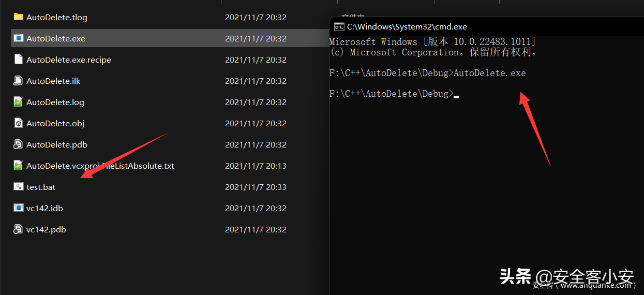The image size is (644, 295).
Task: Click the AutoDelete.pdb database icon
Action: [19, 144]
